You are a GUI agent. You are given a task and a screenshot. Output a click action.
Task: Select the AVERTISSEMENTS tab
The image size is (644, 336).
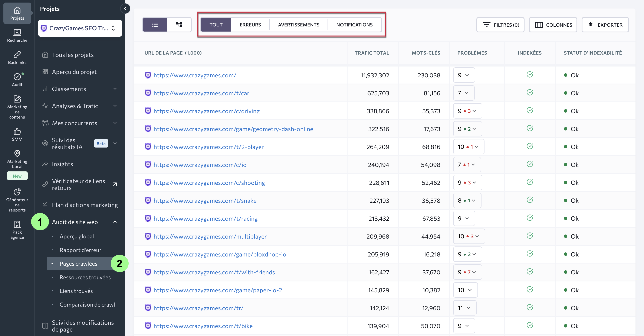pyautogui.click(x=299, y=25)
